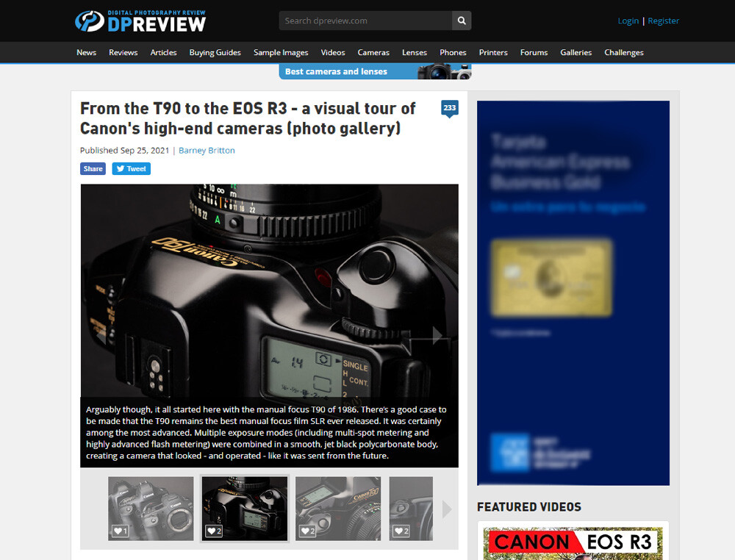Open Best cameras and lenses banner
Screen dimensions: 735x560
tap(375, 71)
